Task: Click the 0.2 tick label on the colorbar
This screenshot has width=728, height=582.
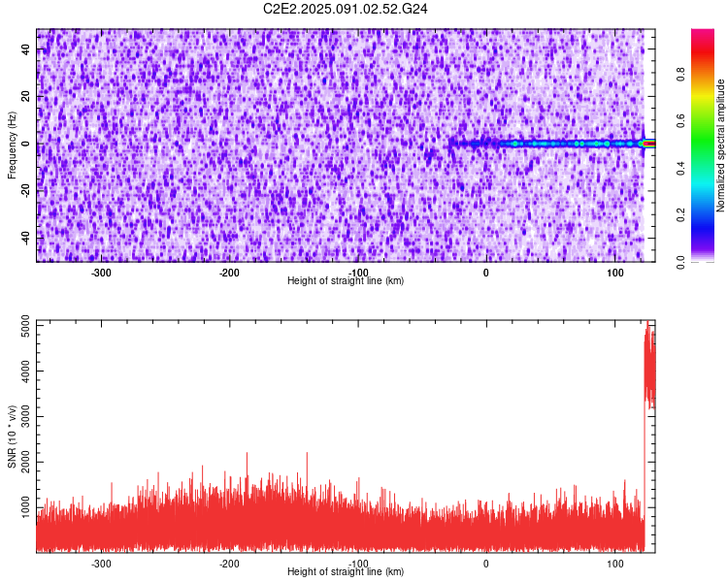Action: pos(680,215)
